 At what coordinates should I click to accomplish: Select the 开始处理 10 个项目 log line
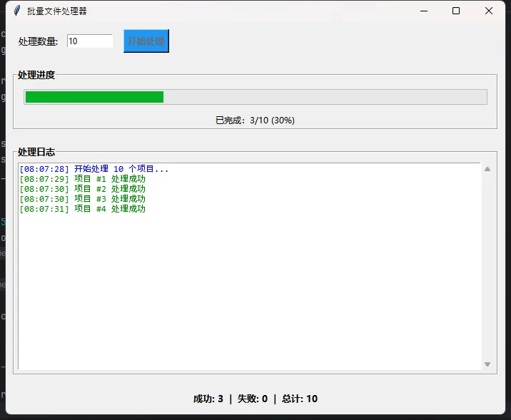coord(94,169)
